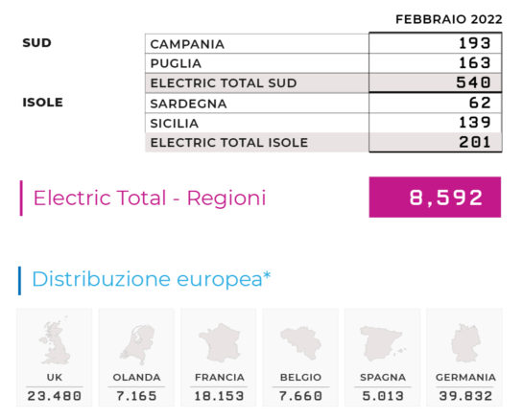Select the Belgio map shape
Image resolution: width=523 pixels, height=420 pixels.
300,343
